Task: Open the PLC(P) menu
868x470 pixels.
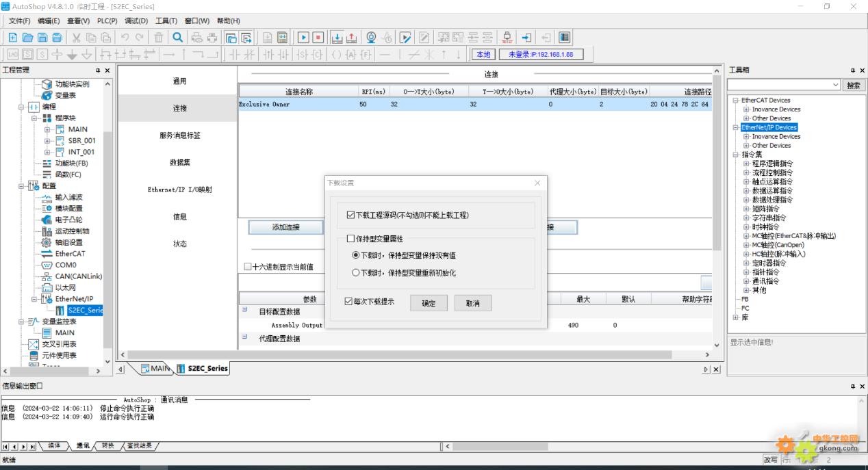Action: 107,21
